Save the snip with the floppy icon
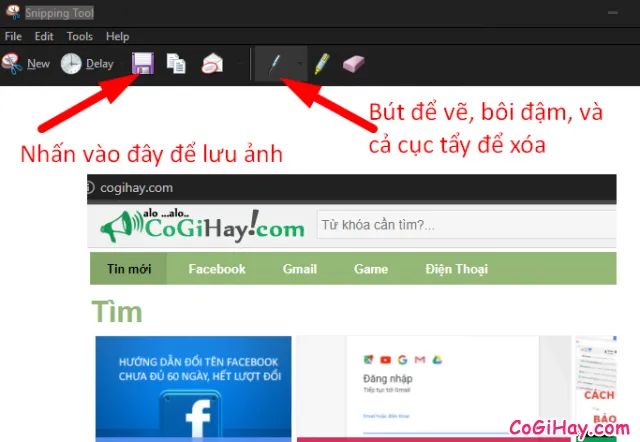Viewport: 640px width, 442px height. point(143,63)
